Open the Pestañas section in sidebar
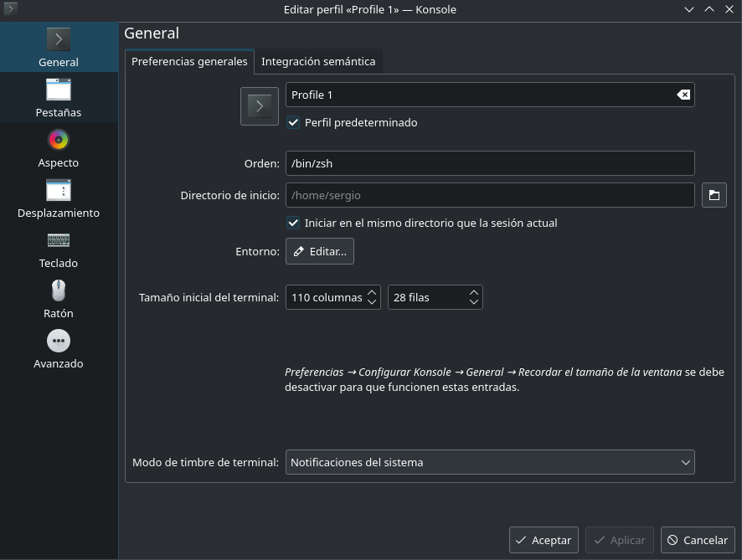742x560 pixels. [x=59, y=98]
